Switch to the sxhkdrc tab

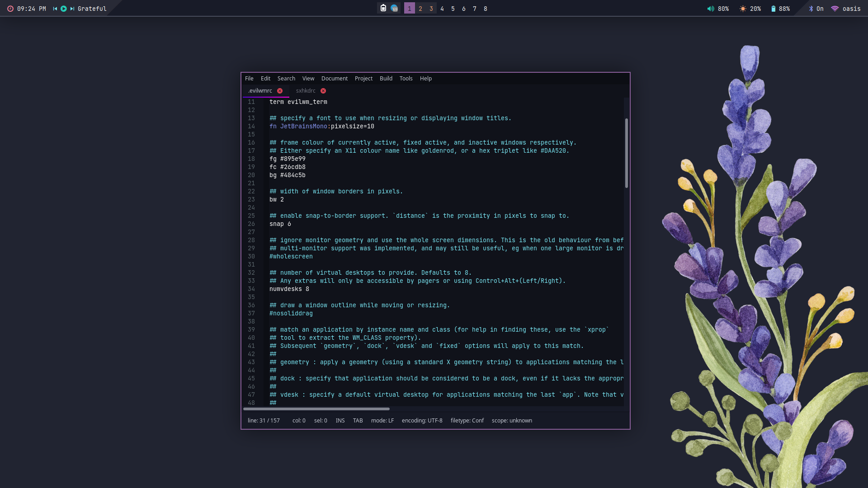click(x=306, y=91)
